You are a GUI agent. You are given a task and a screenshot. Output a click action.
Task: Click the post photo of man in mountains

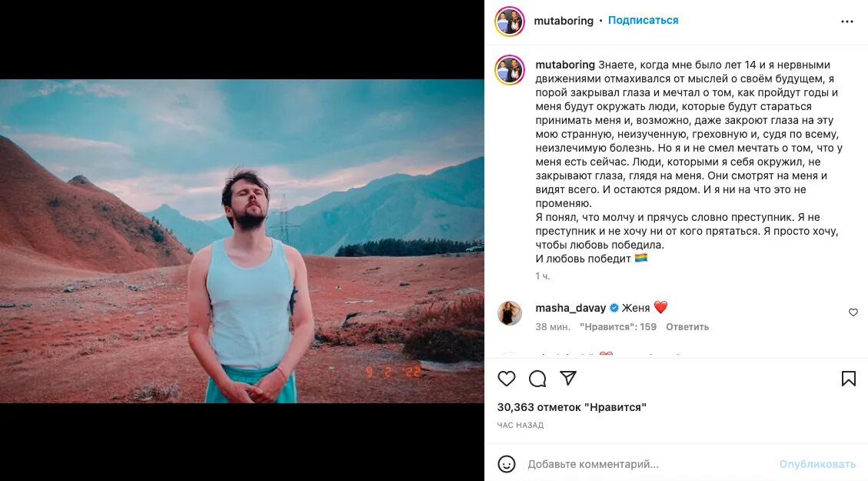[242, 241]
